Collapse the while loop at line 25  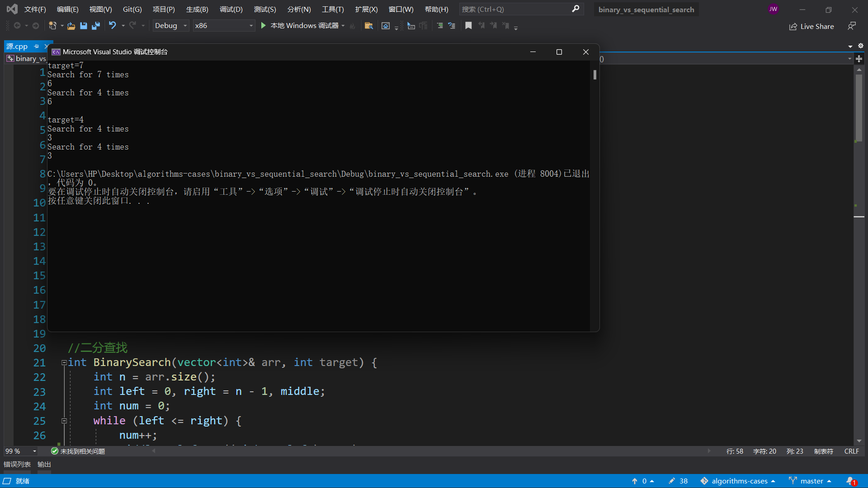click(x=64, y=421)
